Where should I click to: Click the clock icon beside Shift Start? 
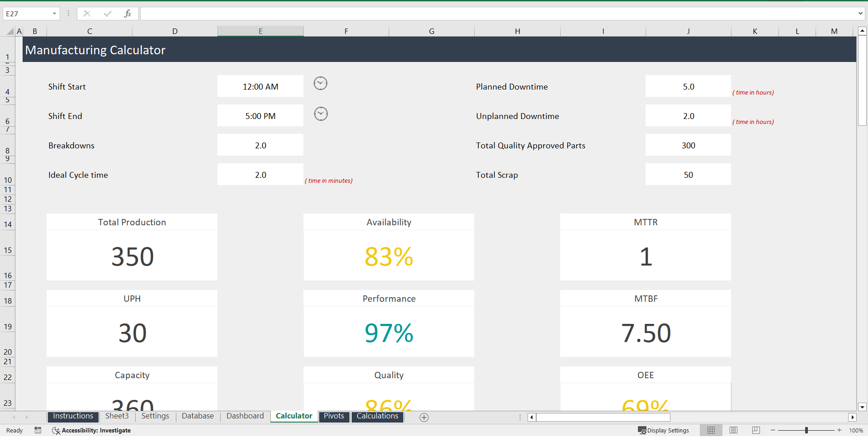coord(321,83)
